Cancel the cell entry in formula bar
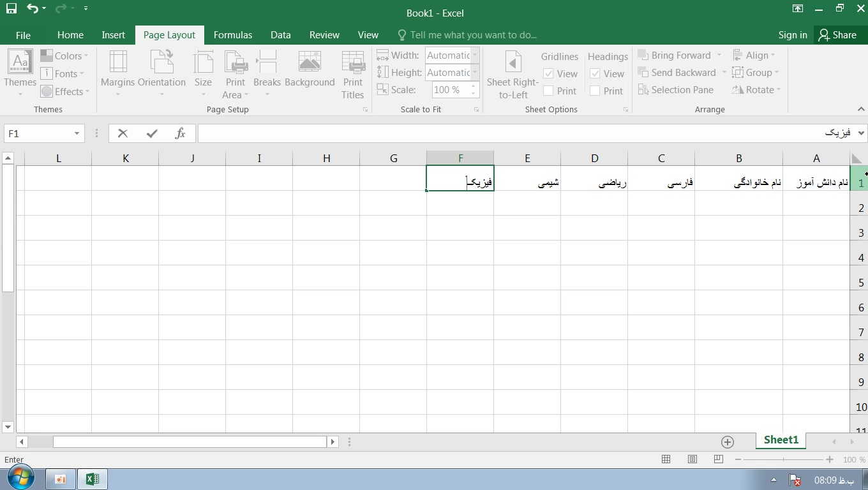 coord(123,133)
